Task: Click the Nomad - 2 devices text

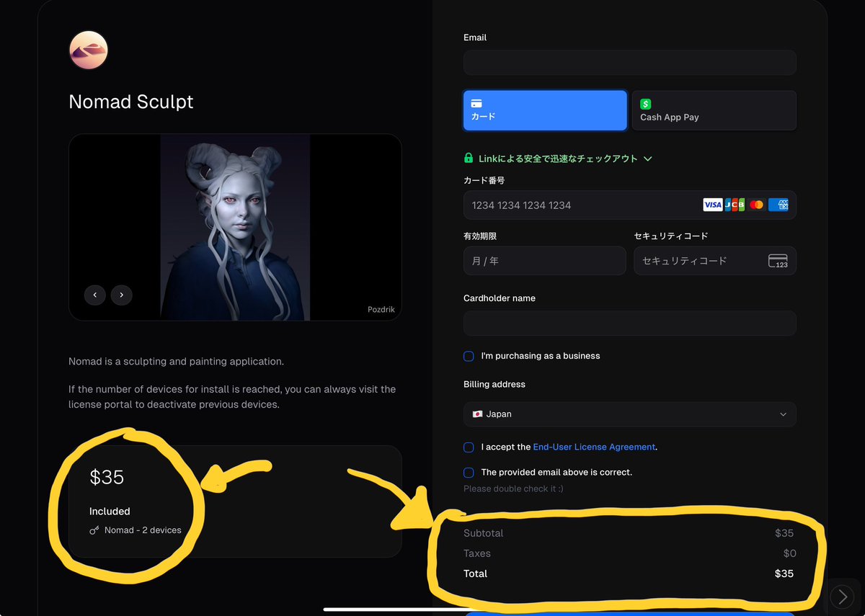Action: [143, 530]
